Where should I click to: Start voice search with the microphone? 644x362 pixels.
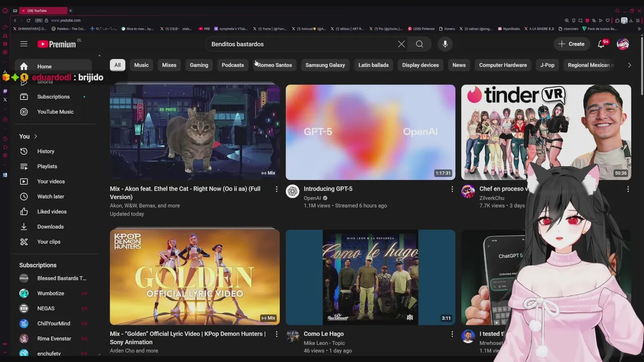445,44
